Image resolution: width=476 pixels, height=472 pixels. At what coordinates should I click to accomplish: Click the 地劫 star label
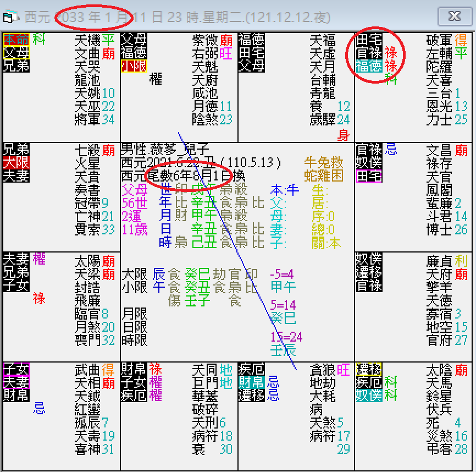click(x=323, y=383)
